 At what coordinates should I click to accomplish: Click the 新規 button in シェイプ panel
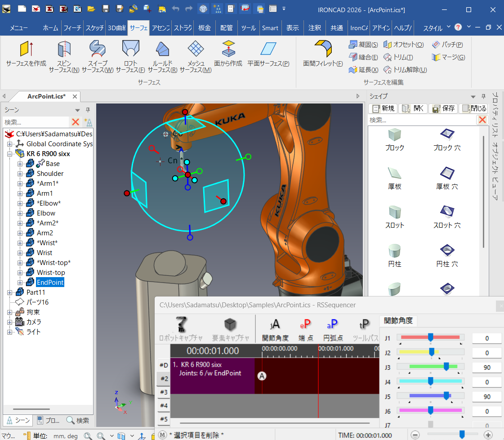(x=383, y=108)
